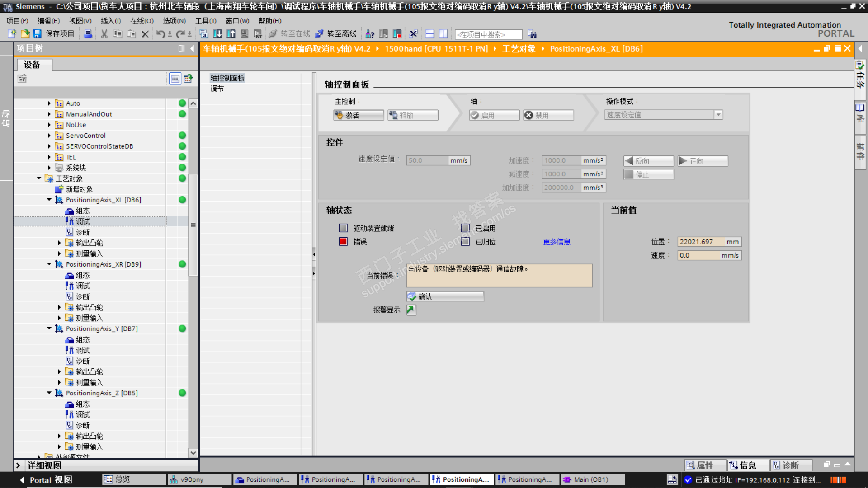Click the download to device icon
Viewport: 868px width, 488px height.
pos(217,34)
